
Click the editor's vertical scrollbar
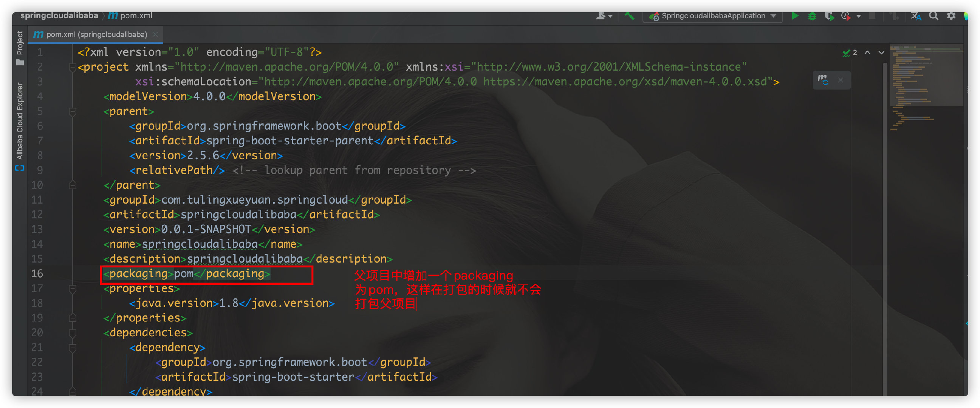[885, 228]
